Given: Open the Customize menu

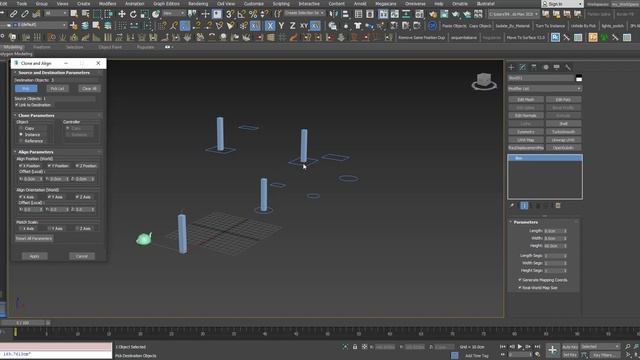Looking at the screenshot, I should pos(253,3).
